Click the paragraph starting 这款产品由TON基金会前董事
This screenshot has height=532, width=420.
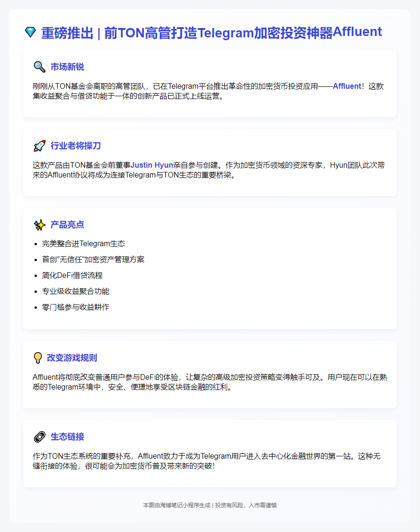point(209,170)
